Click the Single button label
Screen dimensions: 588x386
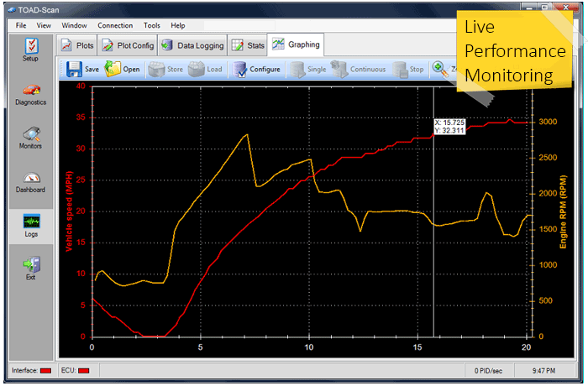coord(317,70)
